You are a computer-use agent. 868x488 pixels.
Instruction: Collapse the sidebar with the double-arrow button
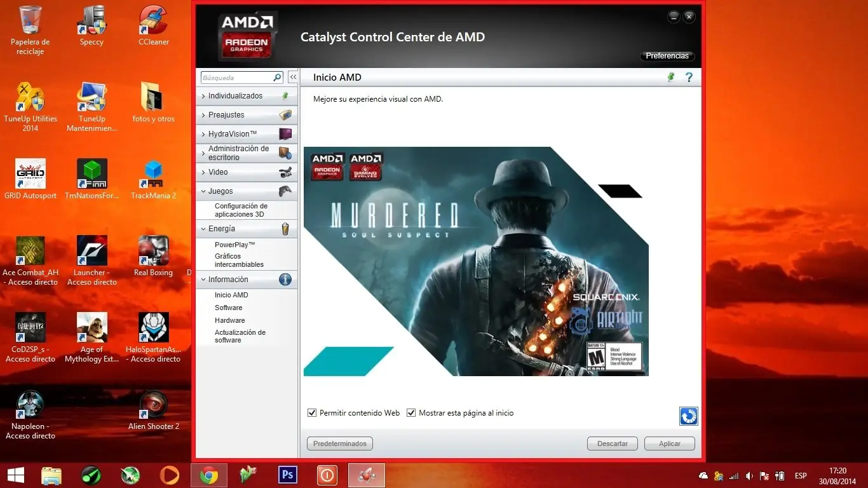(293, 78)
